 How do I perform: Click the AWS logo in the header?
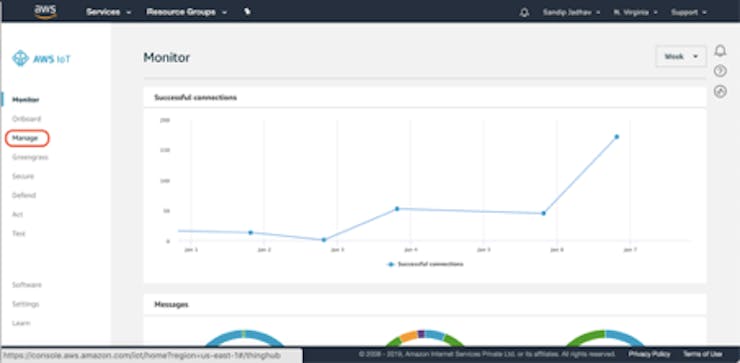pyautogui.click(x=46, y=11)
